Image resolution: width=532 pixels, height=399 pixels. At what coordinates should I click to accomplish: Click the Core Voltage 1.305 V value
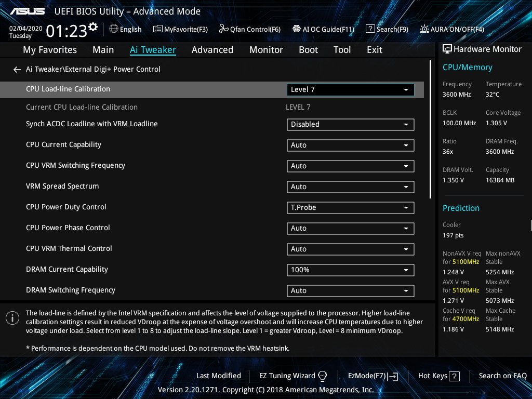(496, 123)
